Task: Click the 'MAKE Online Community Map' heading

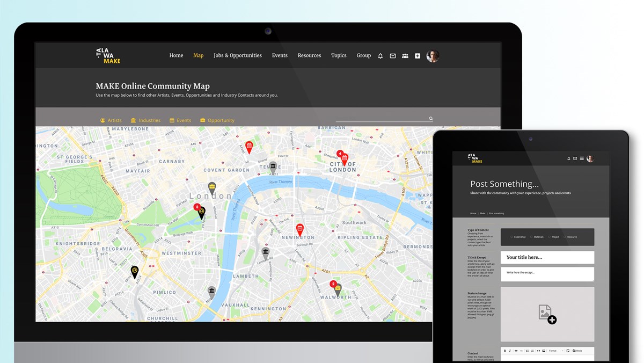Action: tap(152, 86)
